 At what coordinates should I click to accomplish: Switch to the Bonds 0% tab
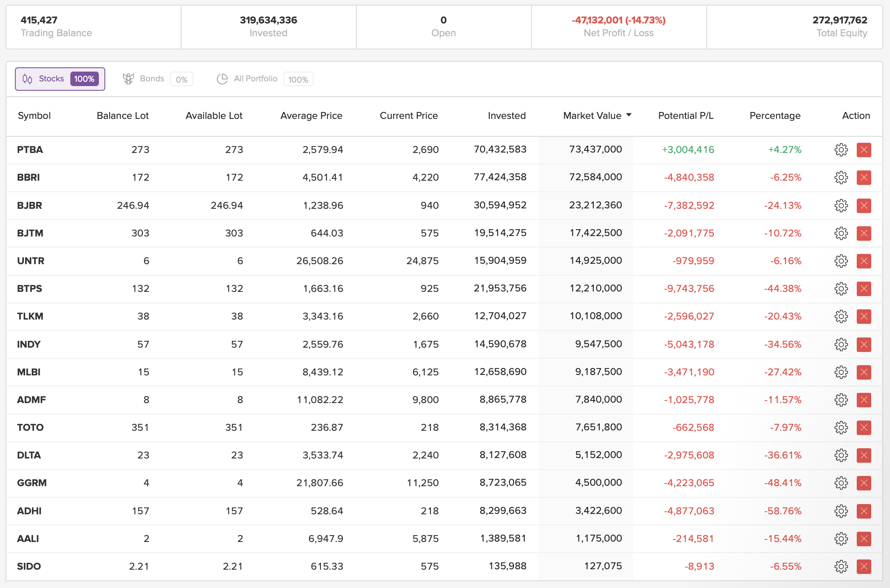[x=158, y=79]
